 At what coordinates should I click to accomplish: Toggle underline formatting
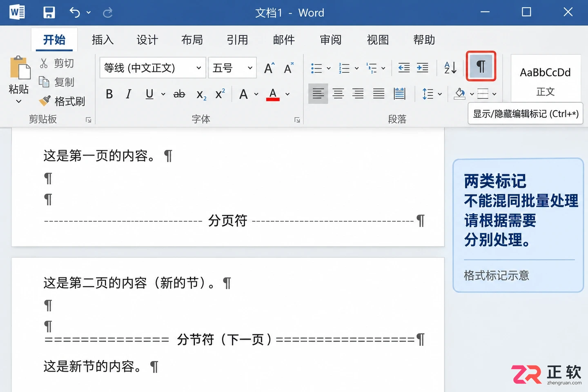[149, 94]
